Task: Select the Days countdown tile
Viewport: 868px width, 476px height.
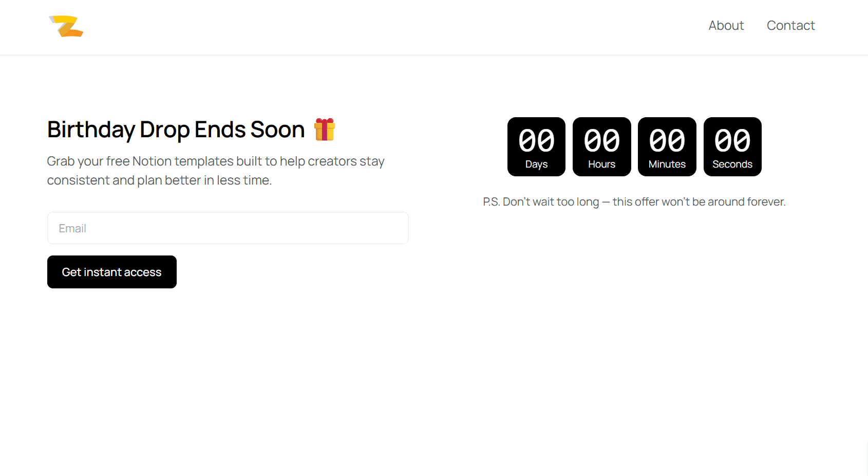Action: (x=536, y=147)
